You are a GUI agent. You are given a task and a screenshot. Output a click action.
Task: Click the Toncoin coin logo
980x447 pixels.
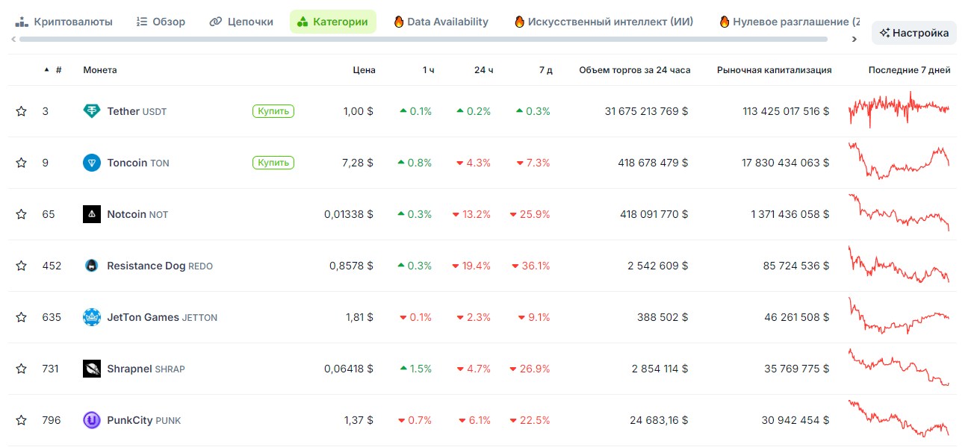point(92,163)
